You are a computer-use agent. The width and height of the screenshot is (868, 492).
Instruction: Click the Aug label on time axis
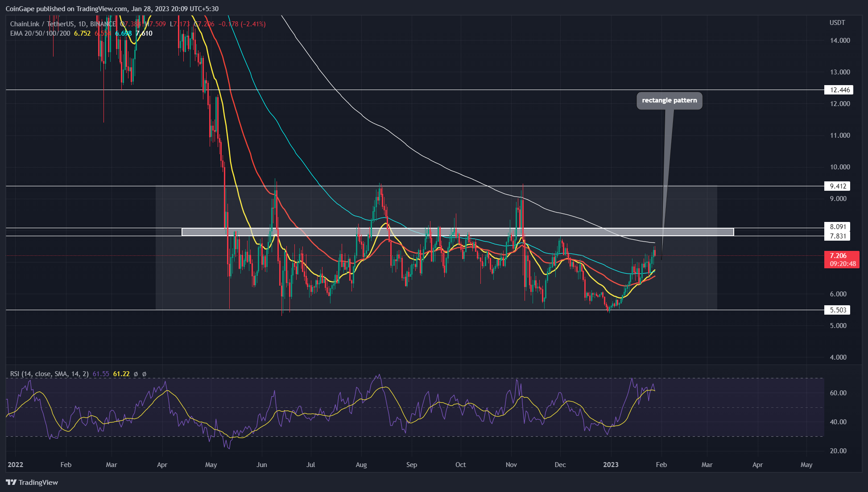point(361,465)
